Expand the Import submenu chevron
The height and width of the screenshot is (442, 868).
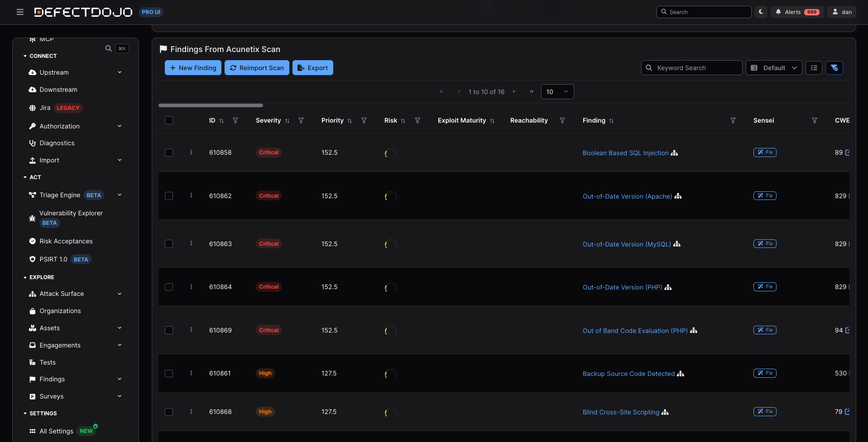pyautogui.click(x=120, y=160)
